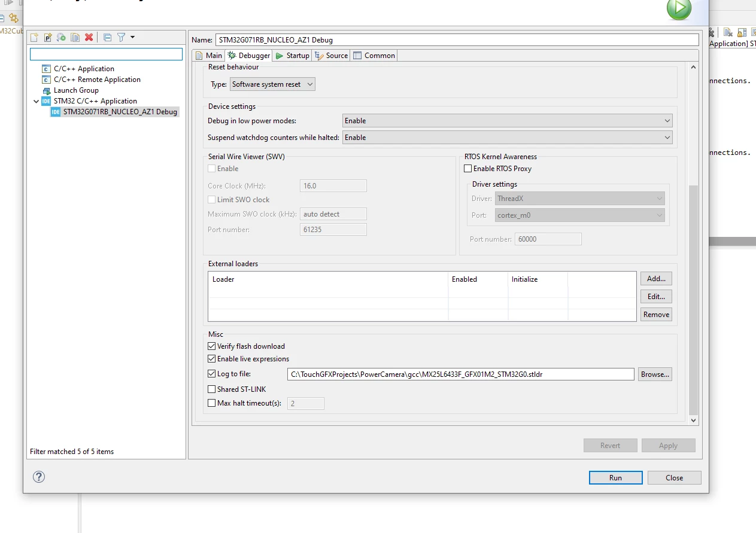Click the New launch configuration icon

click(x=34, y=37)
